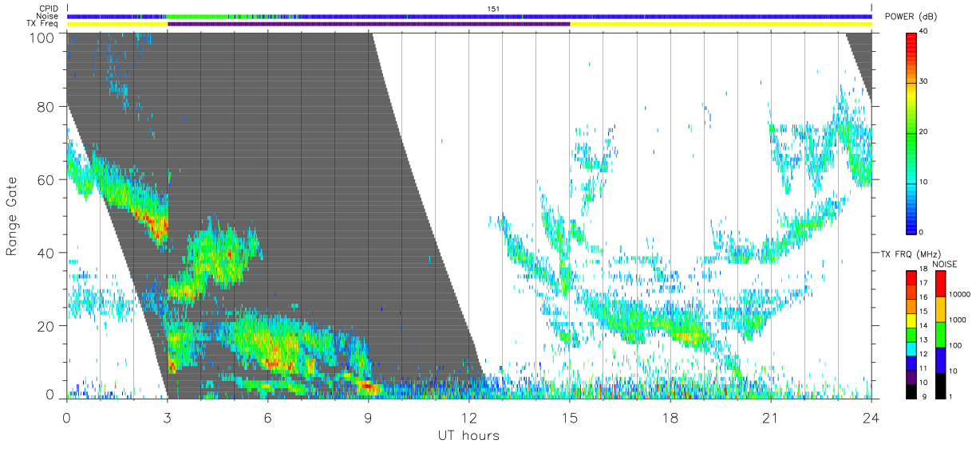Screen dimensions: 980x452
Task: Click the Range Gate tick label "100"
Action: 43,38
